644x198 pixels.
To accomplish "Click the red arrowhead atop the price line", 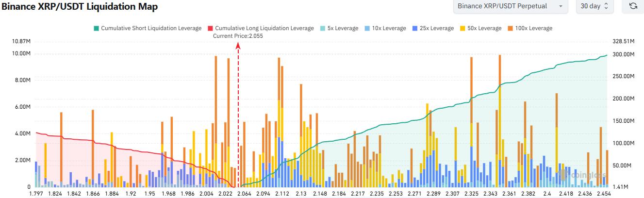I will tap(238, 45).
